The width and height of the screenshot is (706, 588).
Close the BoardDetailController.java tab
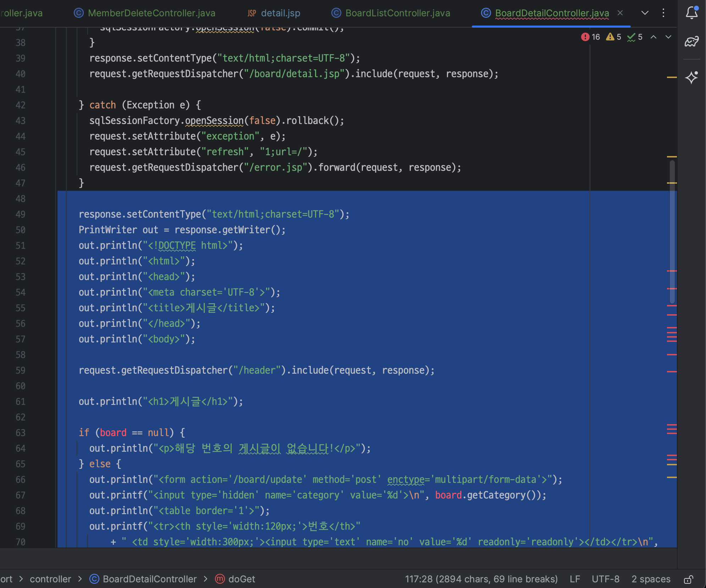coord(620,13)
